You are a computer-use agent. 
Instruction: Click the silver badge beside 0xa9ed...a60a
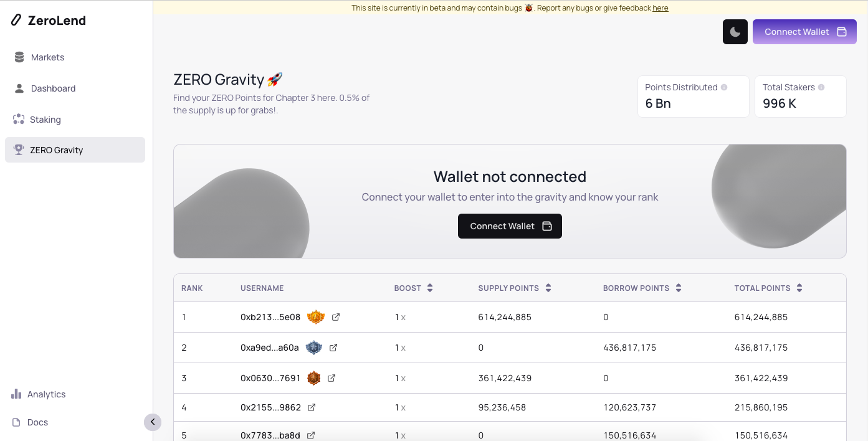[314, 348]
